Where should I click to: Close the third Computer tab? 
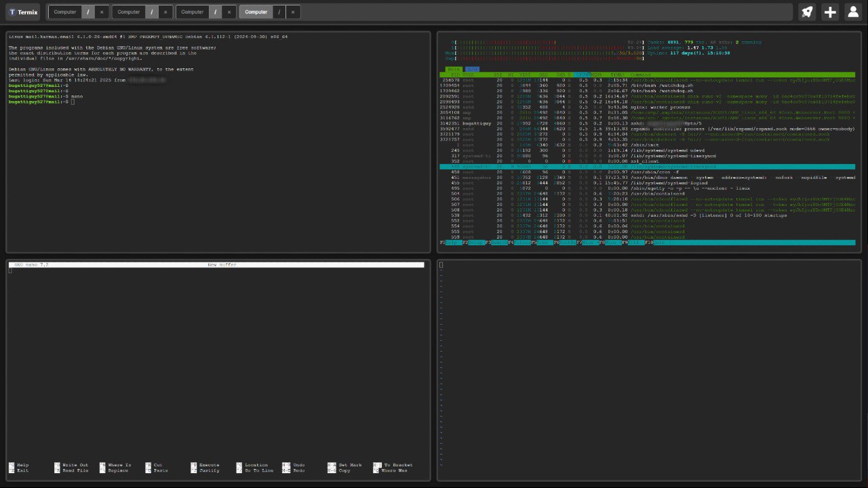[229, 12]
